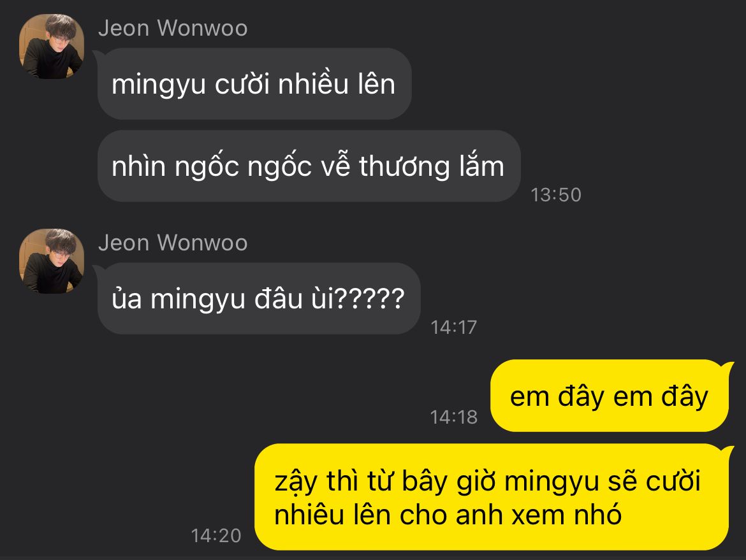
Task: Click the words "thương lắm" in the gray bubble
Action: tap(432, 166)
